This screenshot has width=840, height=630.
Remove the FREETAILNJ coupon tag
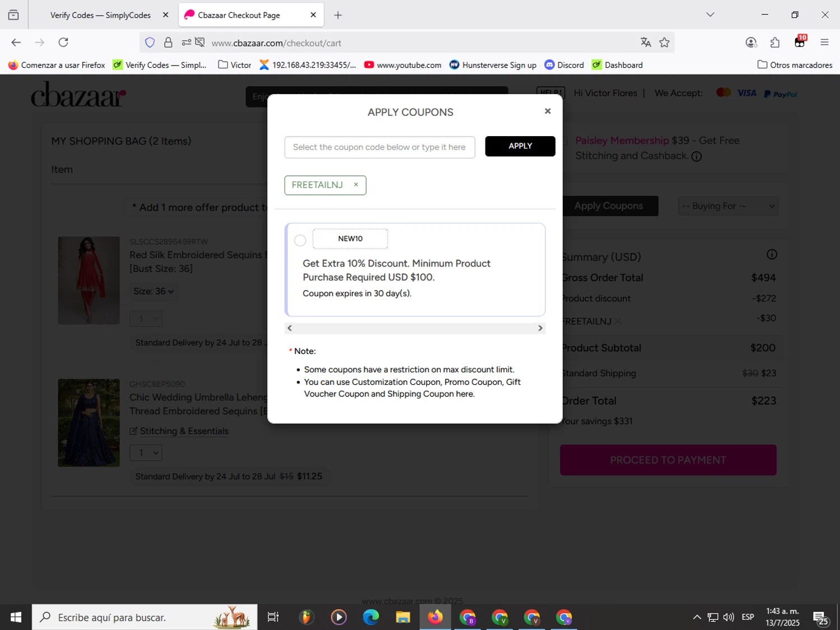click(356, 184)
